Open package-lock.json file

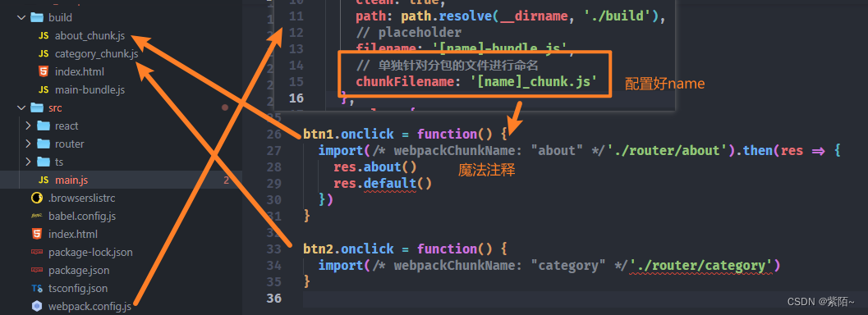(x=90, y=252)
